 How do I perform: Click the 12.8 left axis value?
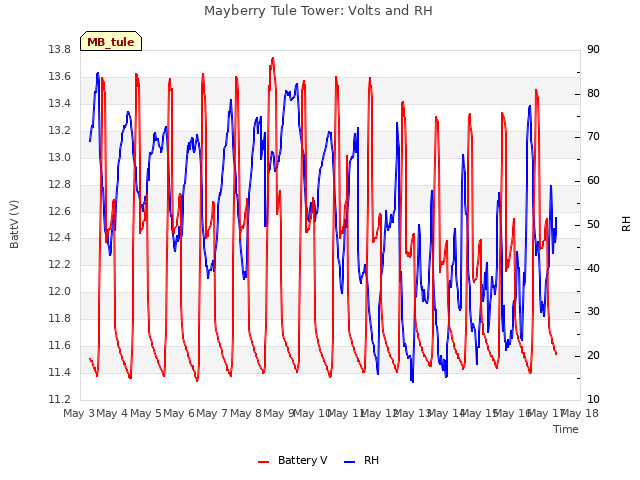coord(60,184)
